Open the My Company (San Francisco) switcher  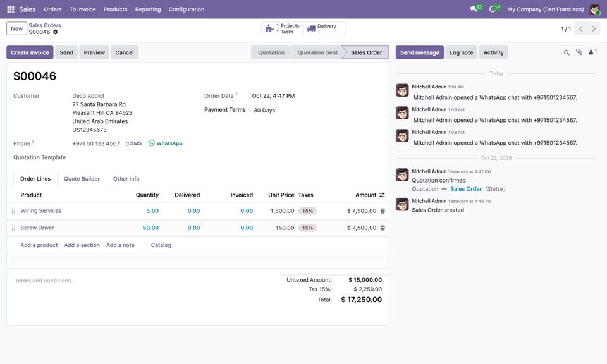(546, 9)
